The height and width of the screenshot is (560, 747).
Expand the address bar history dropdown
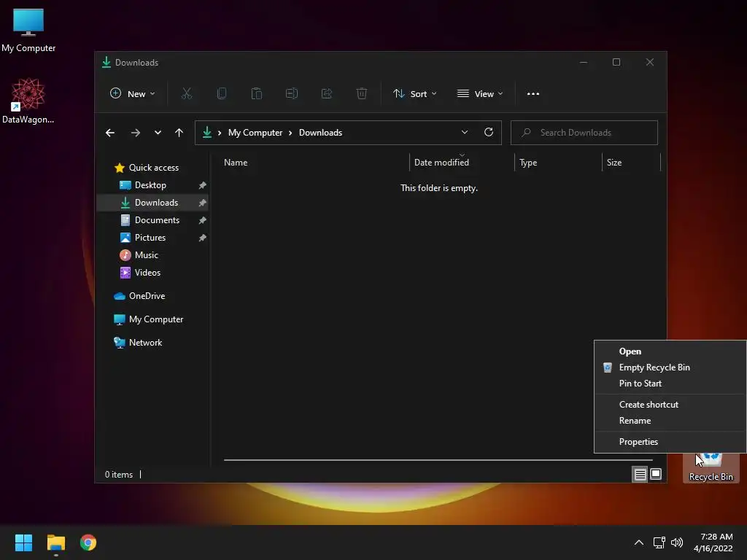click(465, 133)
